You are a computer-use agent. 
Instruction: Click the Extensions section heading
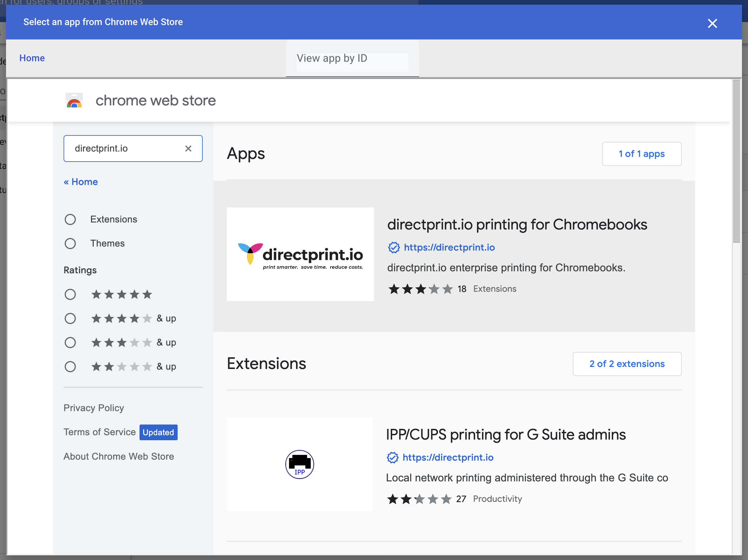[267, 364]
